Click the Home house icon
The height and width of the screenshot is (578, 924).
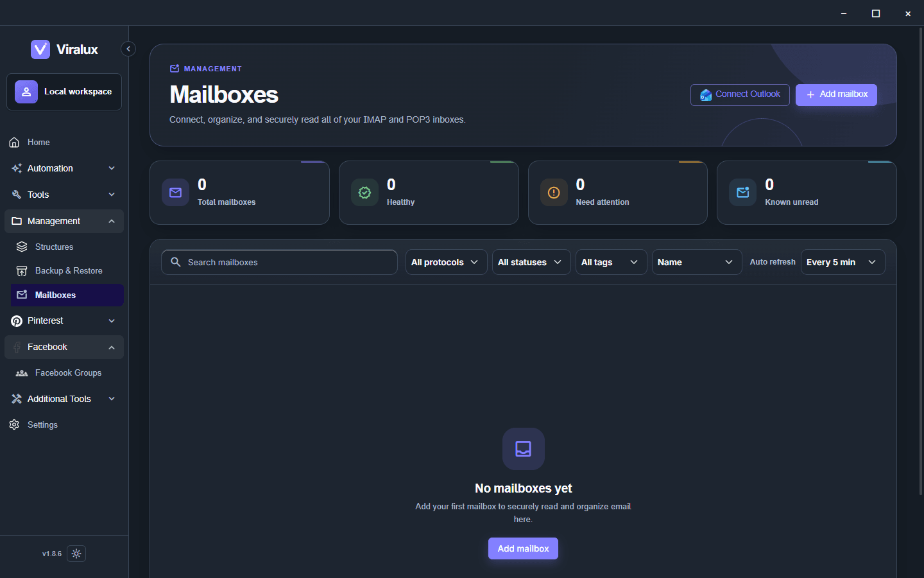[14, 143]
